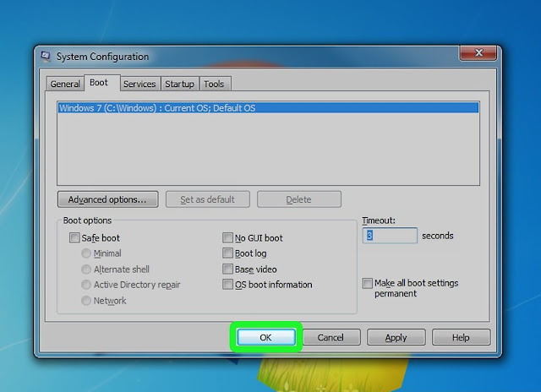This screenshot has width=541, height=392.
Task: Apply the boot settings
Action: click(396, 337)
